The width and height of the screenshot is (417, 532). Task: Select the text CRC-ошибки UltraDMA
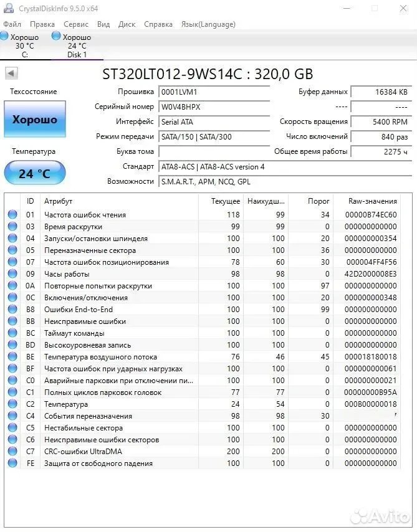coord(83,452)
